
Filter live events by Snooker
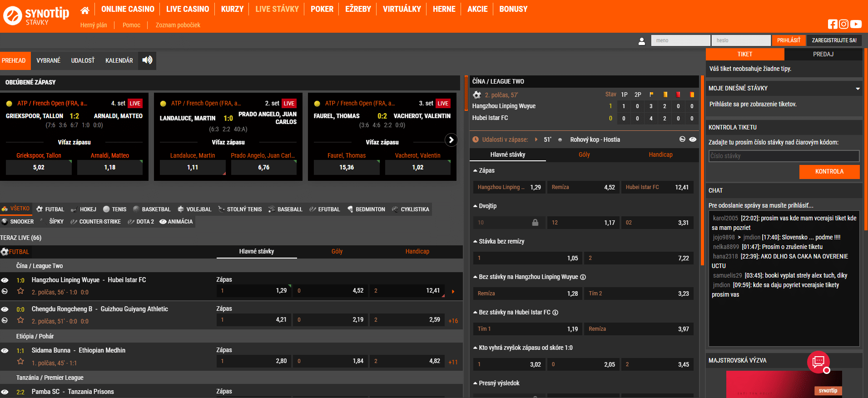pyautogui.click(x=18, y=221)
